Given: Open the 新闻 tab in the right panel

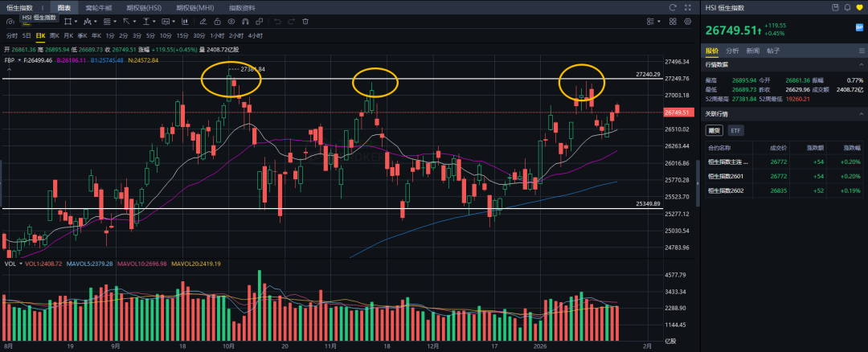Looking at the screenshot, I should (x=752, y=50).
